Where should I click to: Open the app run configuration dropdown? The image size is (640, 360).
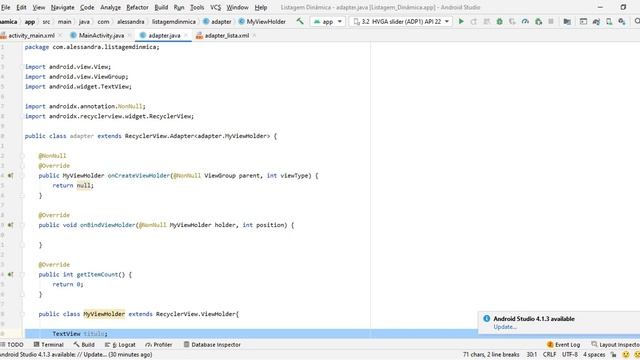click(x=328, y=21)
